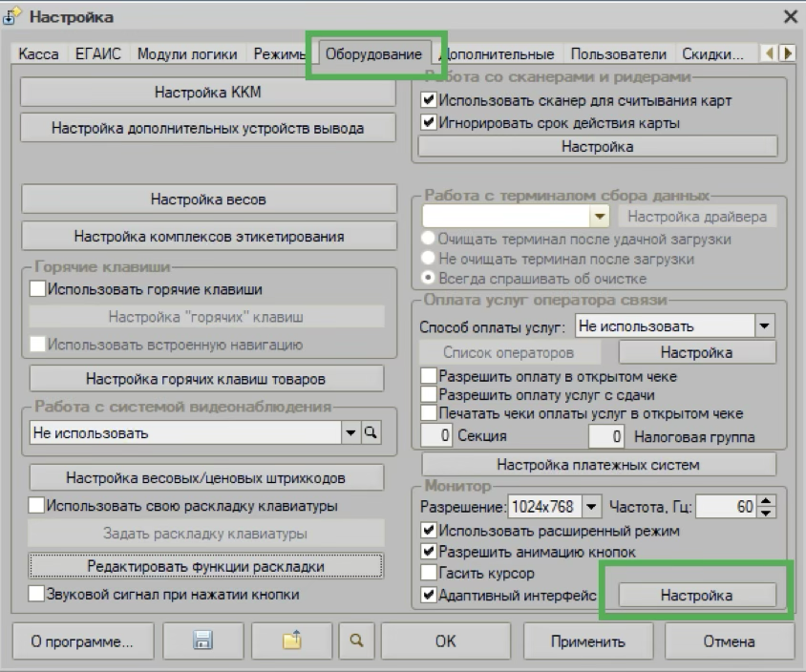This screenshot has width=806, height=672.
Task: Open the video surveillance system dropdown
Action: [350, 432]
